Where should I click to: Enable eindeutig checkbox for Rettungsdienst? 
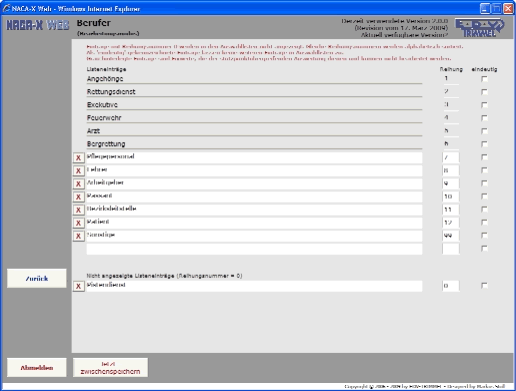point(484,92)
